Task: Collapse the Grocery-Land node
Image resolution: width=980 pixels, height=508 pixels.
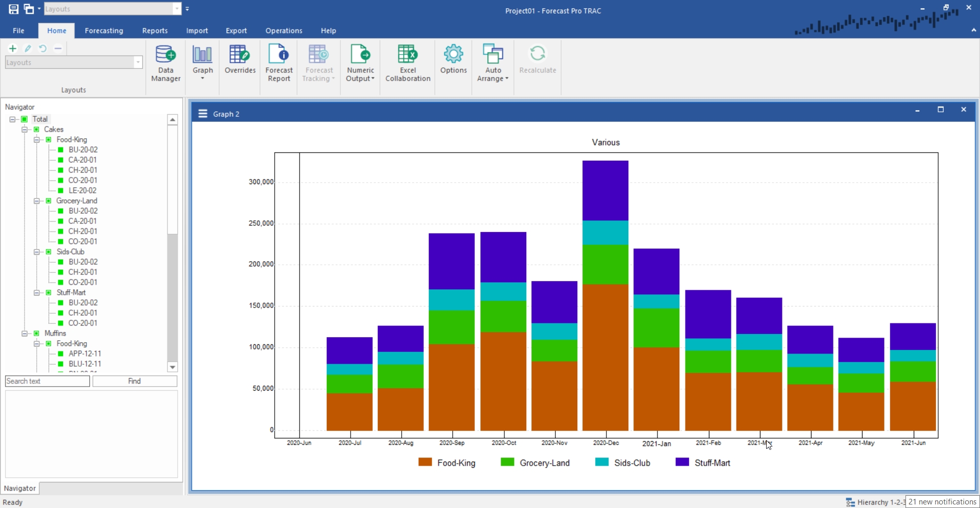Action: (x=37, y=201)
